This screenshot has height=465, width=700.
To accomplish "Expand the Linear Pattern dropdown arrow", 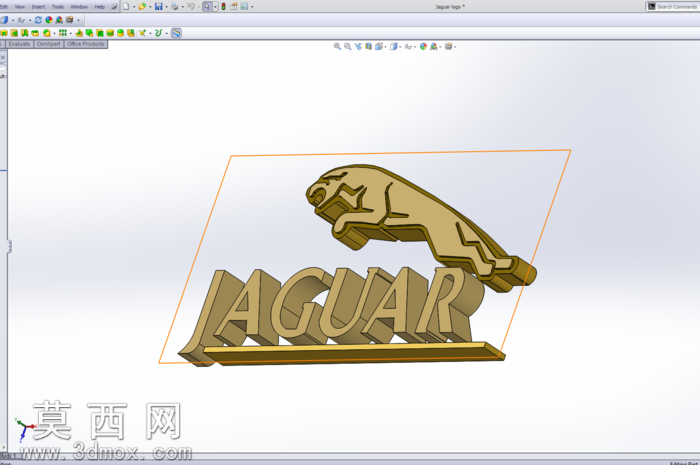I will (71, 33).
